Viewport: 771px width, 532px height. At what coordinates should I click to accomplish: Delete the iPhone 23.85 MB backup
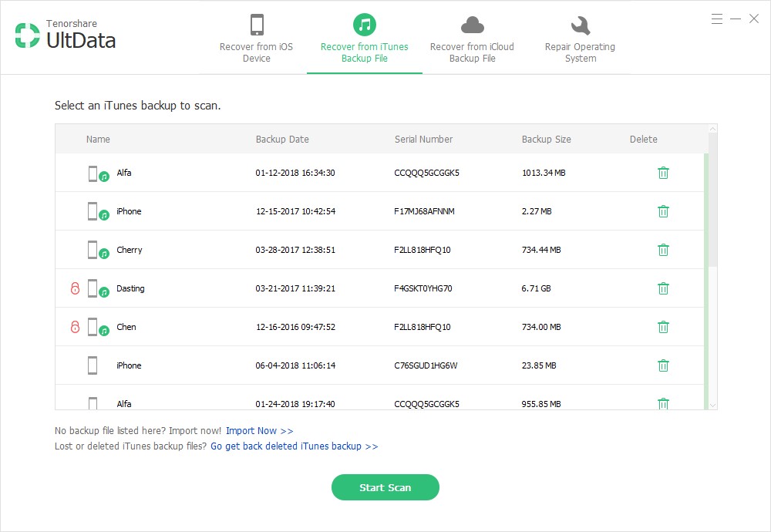pos(663,365)
